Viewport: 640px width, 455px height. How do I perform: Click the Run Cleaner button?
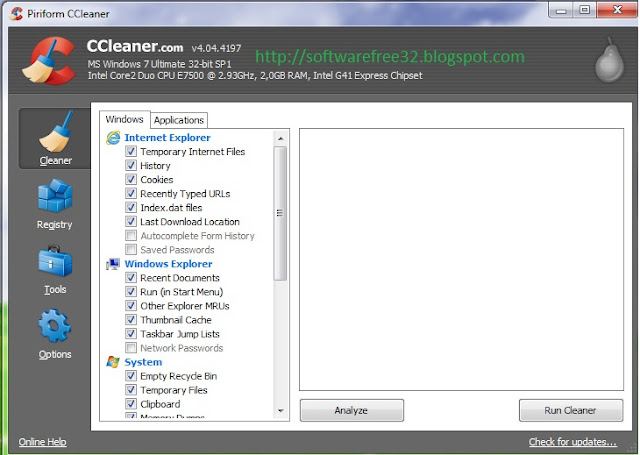click(x=571, y=410)
